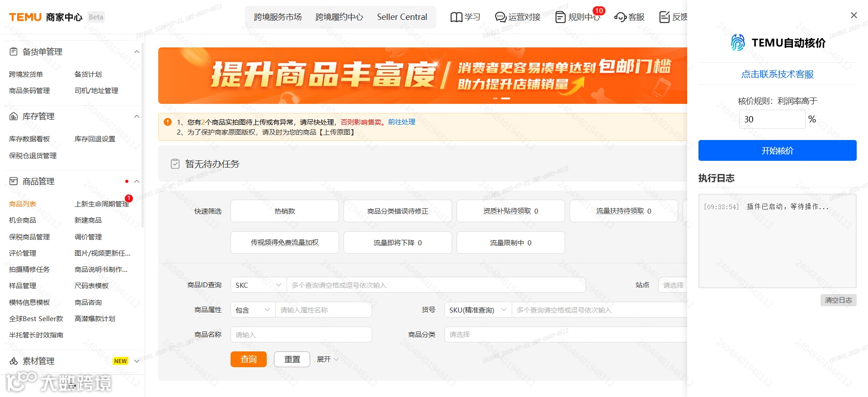Open the 商品分类 selection dropdown
The image size is (868, 397).
coord(566,334)
